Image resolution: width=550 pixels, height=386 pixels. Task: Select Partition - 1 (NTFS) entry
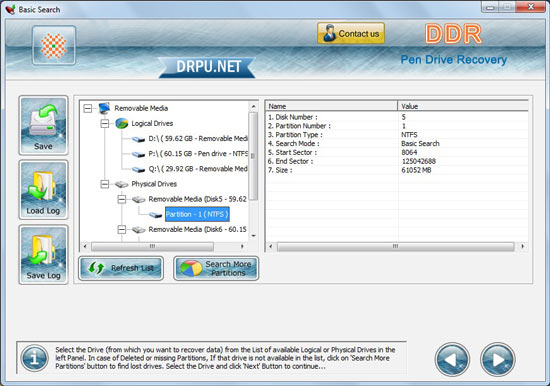[197, 214]
